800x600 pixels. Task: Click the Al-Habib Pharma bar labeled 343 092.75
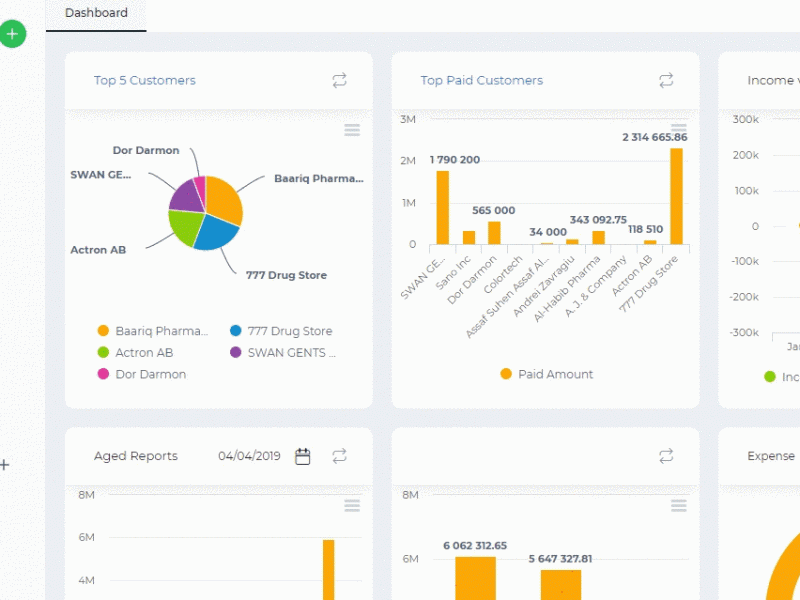(x=598, y=238)
